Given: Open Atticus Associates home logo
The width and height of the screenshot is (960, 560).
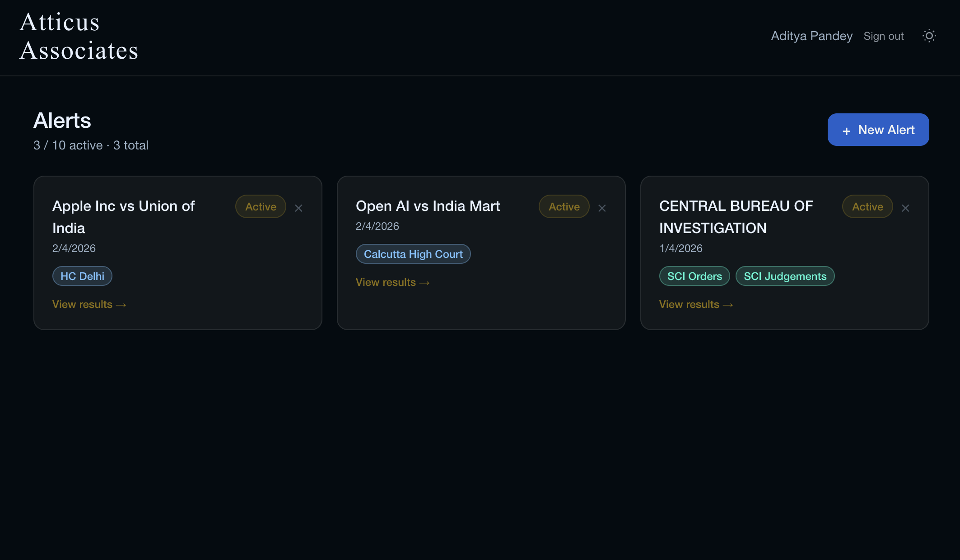Looking at the screenshot, I should point(79,36).
